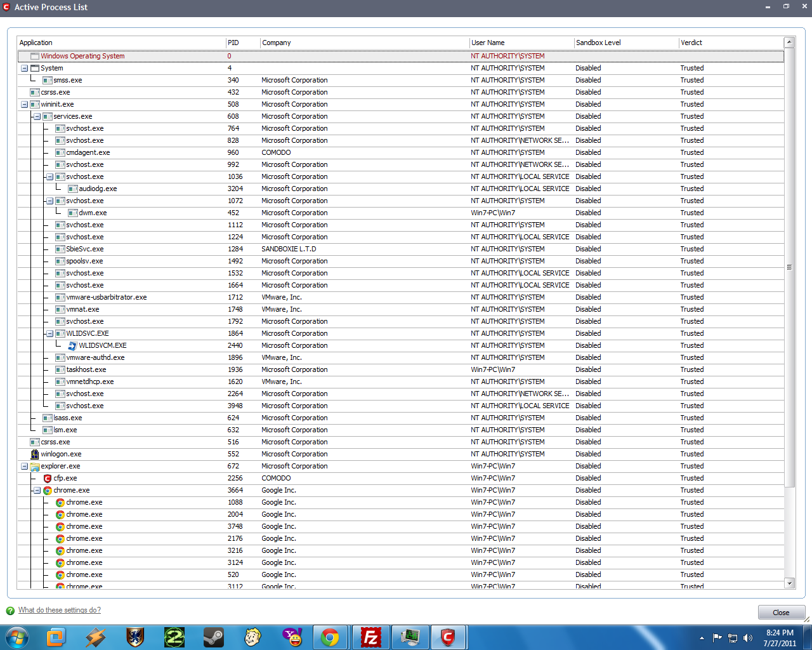Open the 'What do these settings do?' link

60,610
